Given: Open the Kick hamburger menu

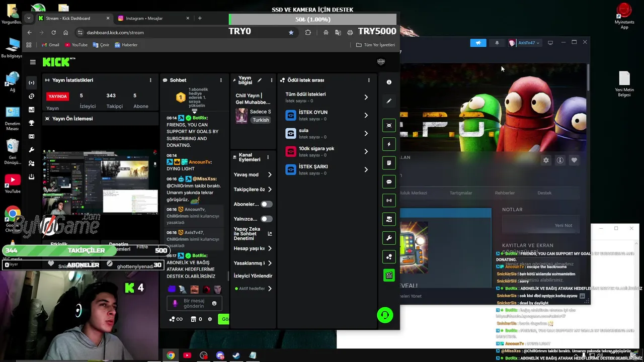Looking at the screenshot, I should [x=33, y=62].
